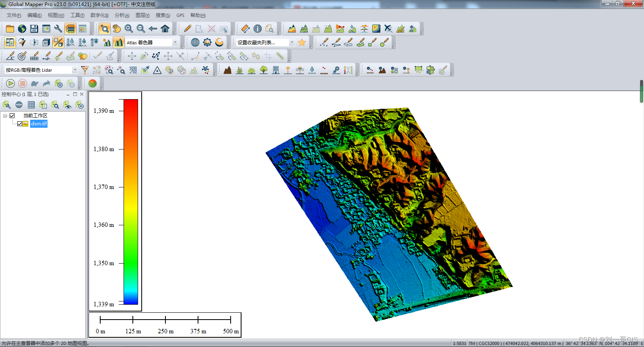
Task: Click remove layer X icon in Control Center
Action: pyautogui.click(x=79, y=105)
